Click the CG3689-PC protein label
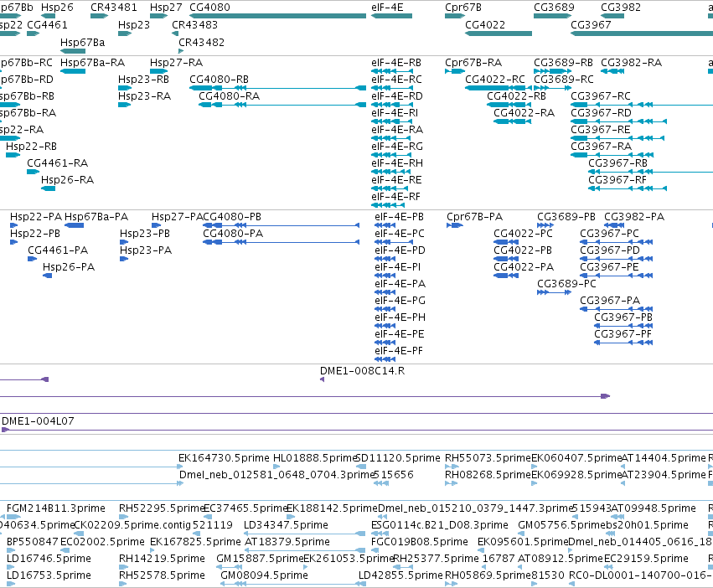Screen dimensions: 713x588 (566, 284)
